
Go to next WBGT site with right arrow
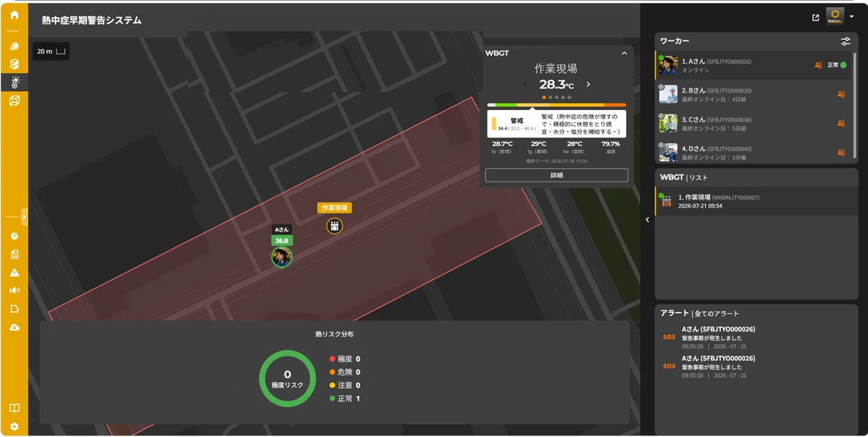tap(588, 85)
